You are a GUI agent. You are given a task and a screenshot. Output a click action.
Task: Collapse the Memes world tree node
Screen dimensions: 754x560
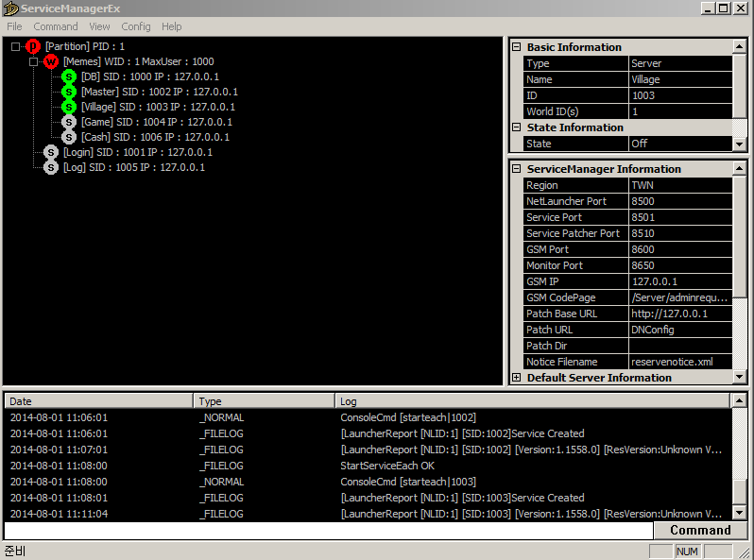pos(33,61)
